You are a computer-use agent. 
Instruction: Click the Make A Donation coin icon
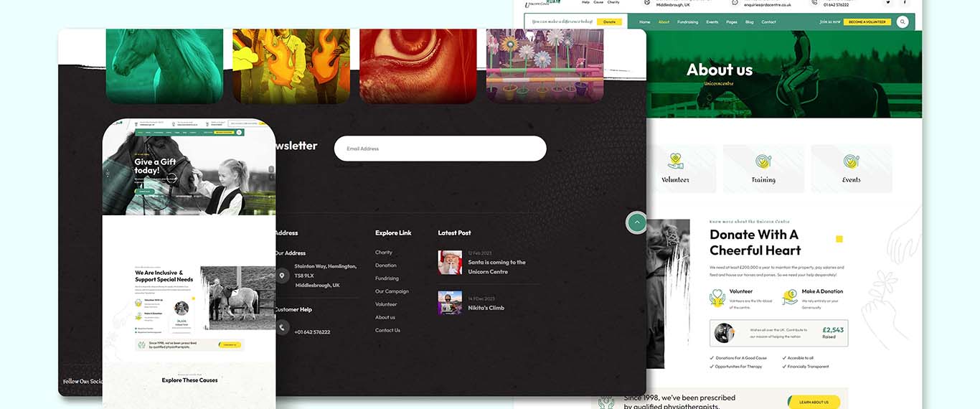coord(789,297)
